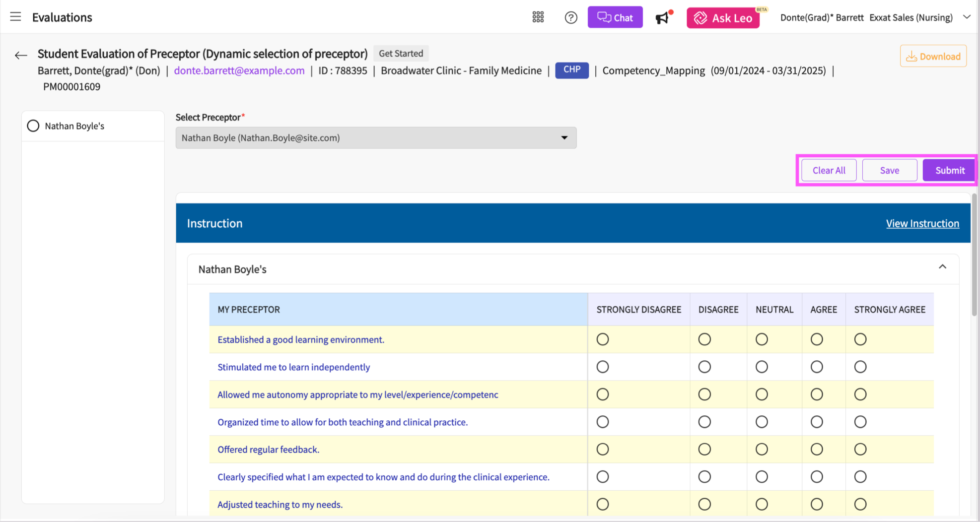
Task: Select Strongly Agree for good learning environment
Action: pyautogui.click(x=860, y=339)
